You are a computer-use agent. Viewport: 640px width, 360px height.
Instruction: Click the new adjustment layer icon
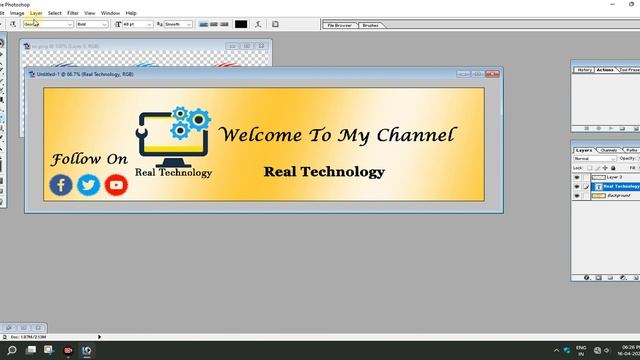click(623, 278)
